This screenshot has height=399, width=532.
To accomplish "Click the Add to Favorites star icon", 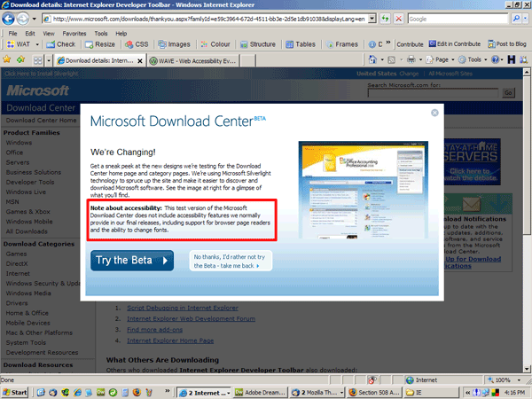I will pyautogui.click(x=20, y=60).
